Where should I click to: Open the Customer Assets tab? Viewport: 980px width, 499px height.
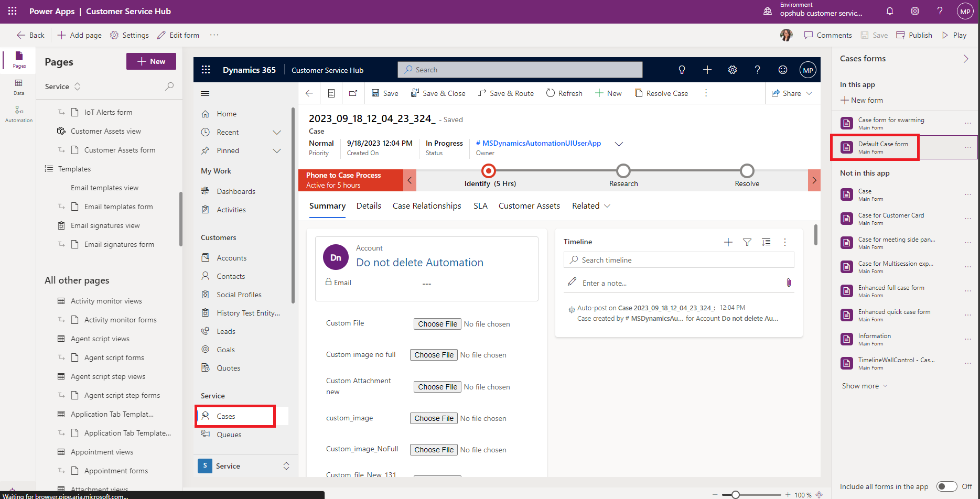click(x=529, y=206)
